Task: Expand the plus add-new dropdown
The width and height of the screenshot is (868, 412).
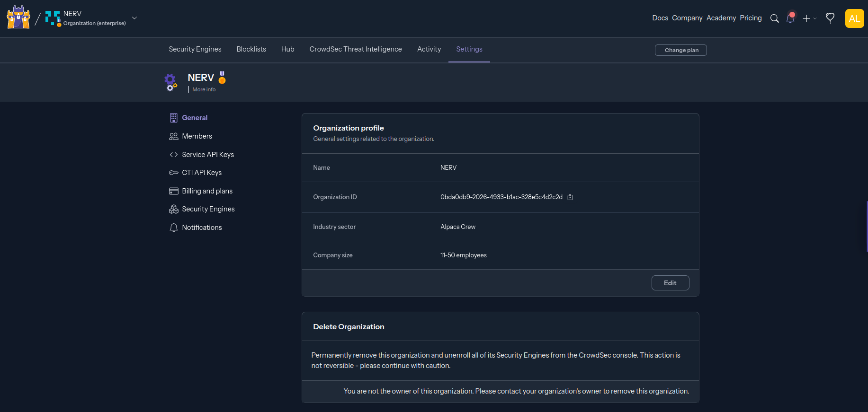Action: point(809,18)
